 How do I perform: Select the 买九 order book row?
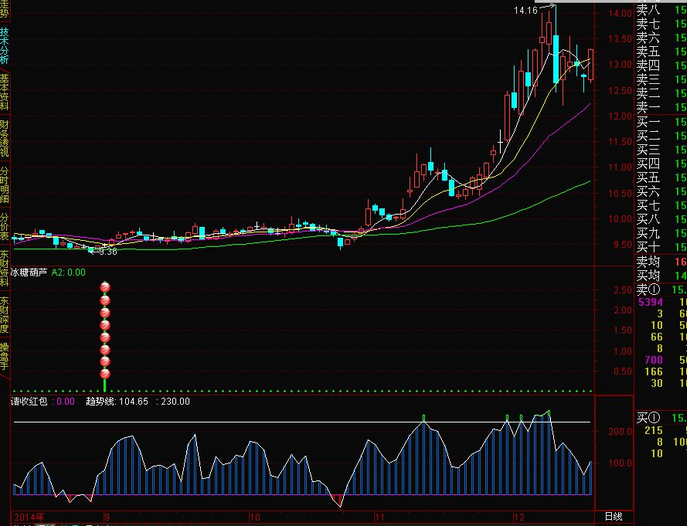(661, 233)
